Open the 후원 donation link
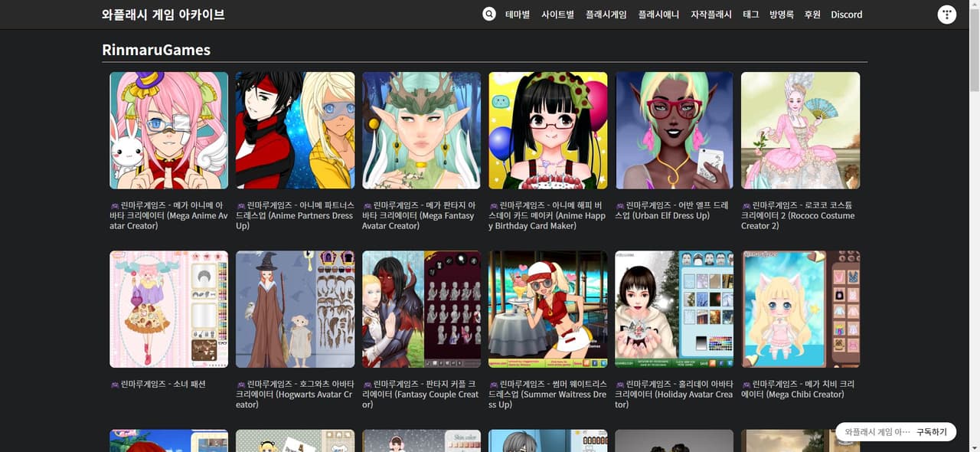Screen dimensions: 980x452 [x=812, y=15]
